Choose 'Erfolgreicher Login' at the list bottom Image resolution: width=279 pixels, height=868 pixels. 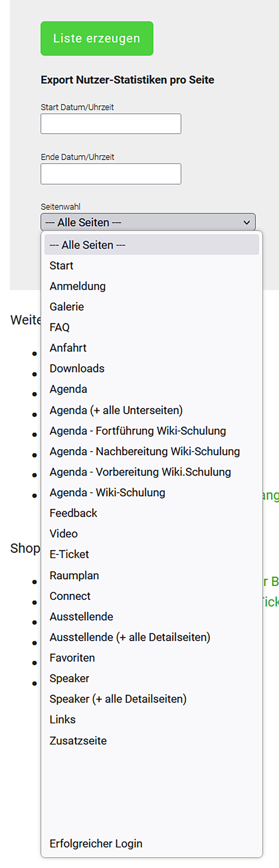click(96, 843)
